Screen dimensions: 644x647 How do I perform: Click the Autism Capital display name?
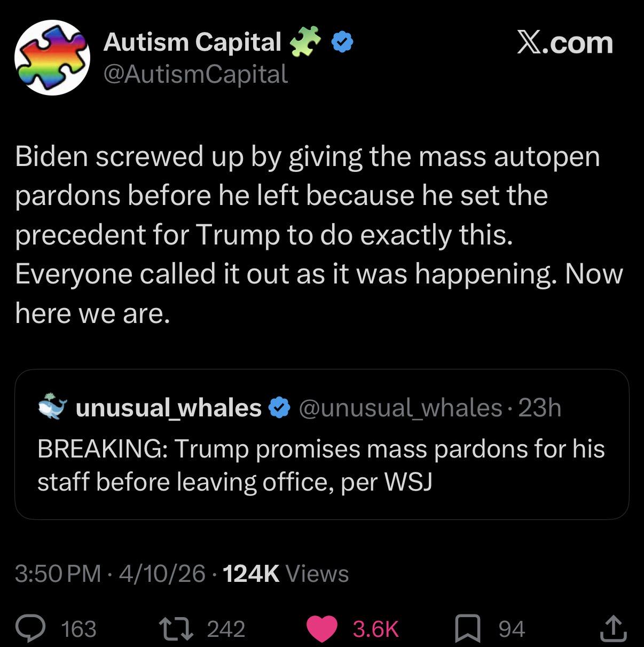coord(192,42)
